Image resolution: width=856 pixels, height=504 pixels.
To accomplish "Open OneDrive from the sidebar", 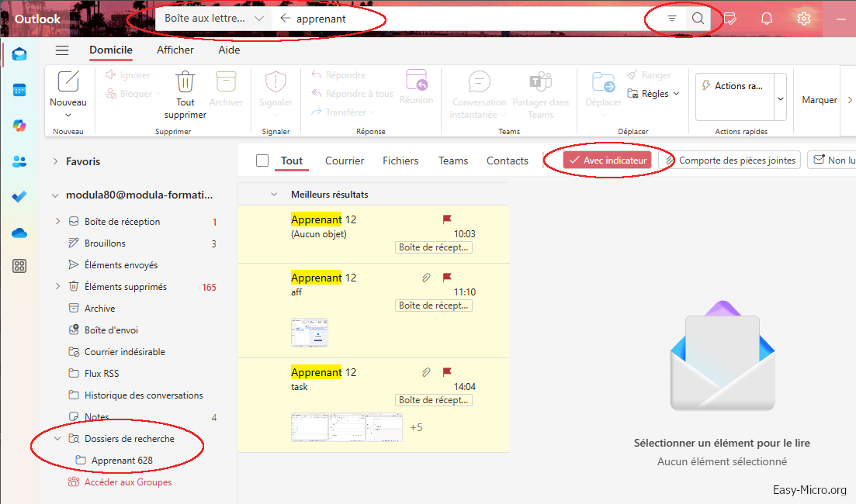I will coord(19,233).
